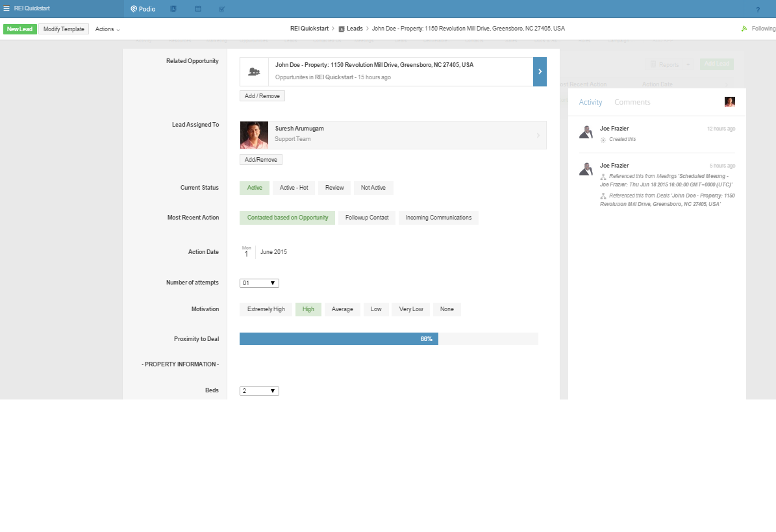Open the tasks checkmark icon in top bar
776x532 pixels.
tap(222, 9)
